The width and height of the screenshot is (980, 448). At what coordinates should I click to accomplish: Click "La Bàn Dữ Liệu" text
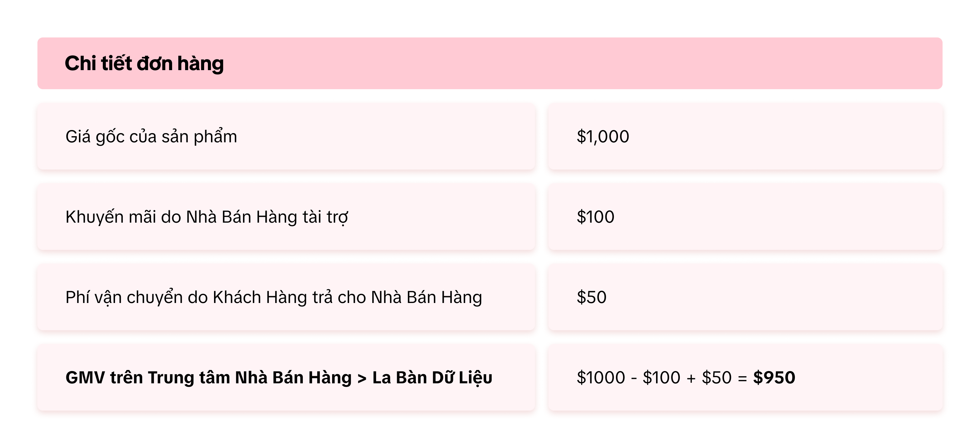tap(432, 378)
